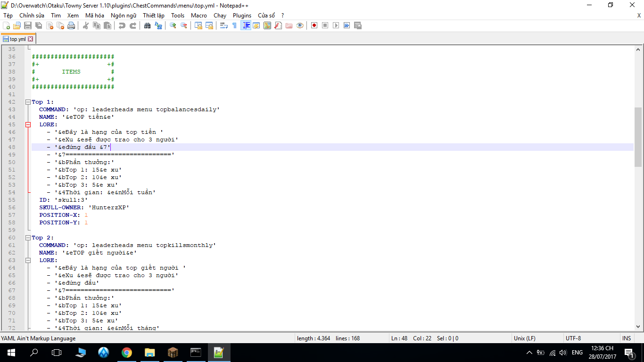Toggle show all characters pilcrow icon
The image size is (644, 362).
(234, 25)
